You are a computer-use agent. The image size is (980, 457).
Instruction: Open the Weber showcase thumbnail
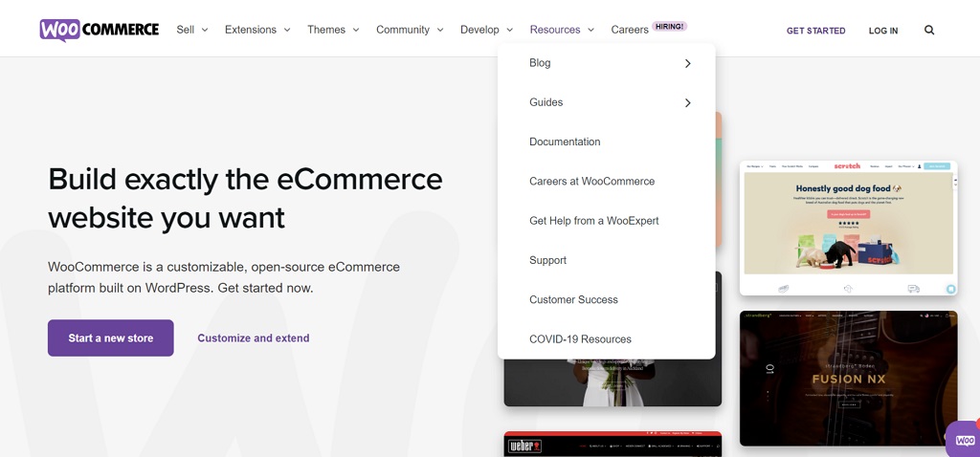612,444
